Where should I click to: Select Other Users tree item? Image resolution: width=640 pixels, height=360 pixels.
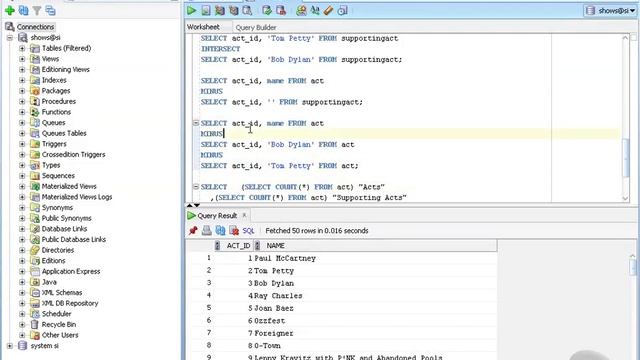(60, 335)
